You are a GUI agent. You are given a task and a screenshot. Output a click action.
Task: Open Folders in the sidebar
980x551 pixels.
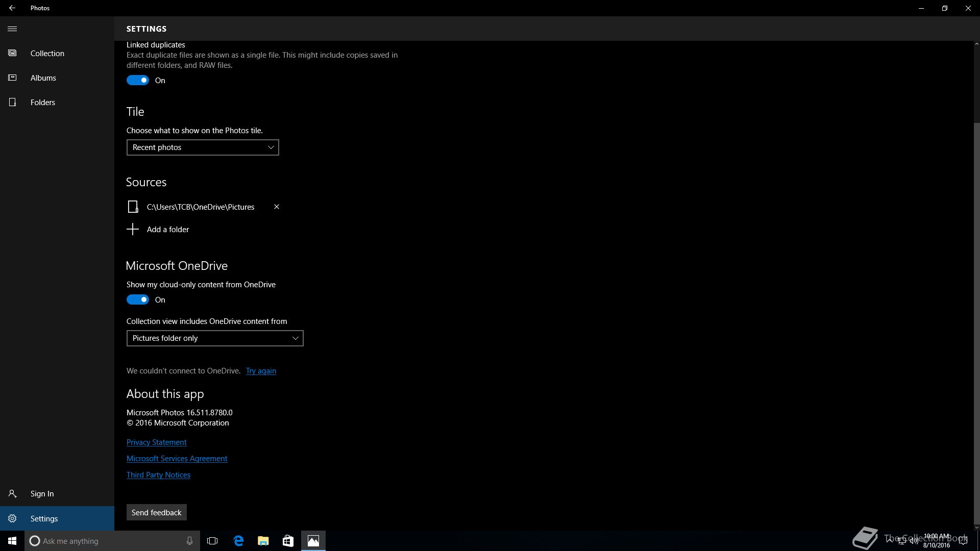(42, 102)
